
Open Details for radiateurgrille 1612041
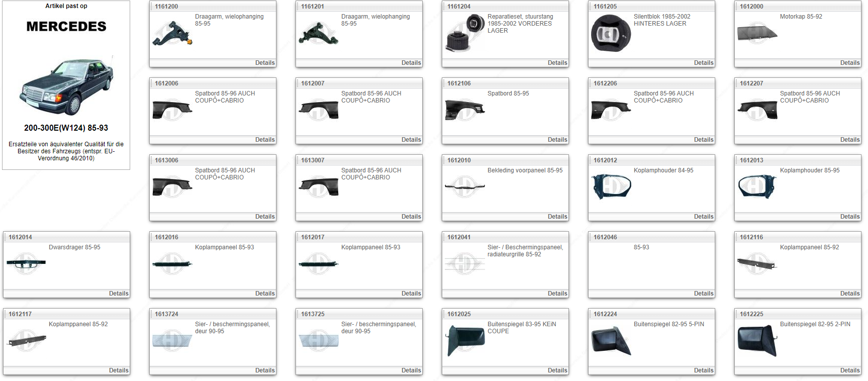pos(557,294)
